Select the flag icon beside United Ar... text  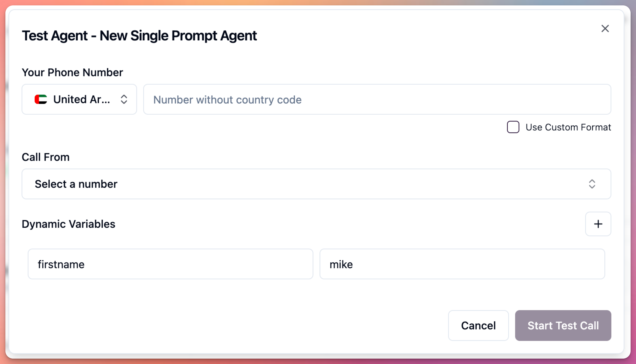[x=41, y=99]
